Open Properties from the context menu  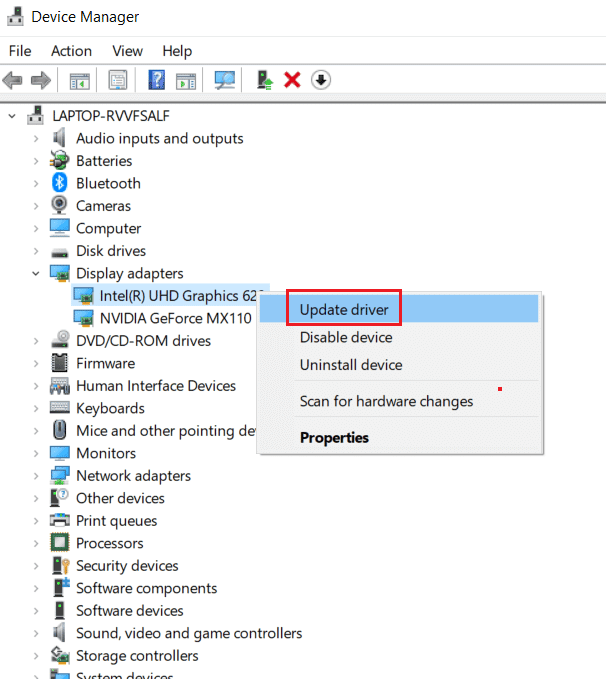tap(334, 438)
